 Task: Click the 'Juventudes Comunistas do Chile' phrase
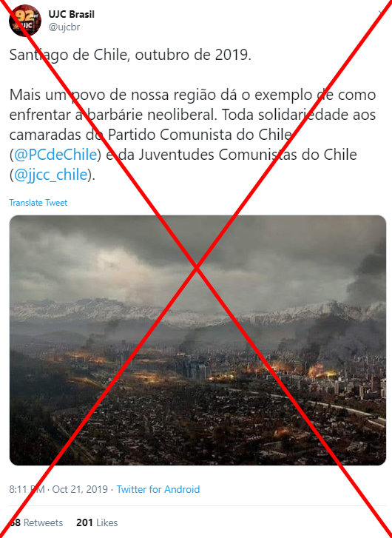pyautogui.click(x=248, y=155)
